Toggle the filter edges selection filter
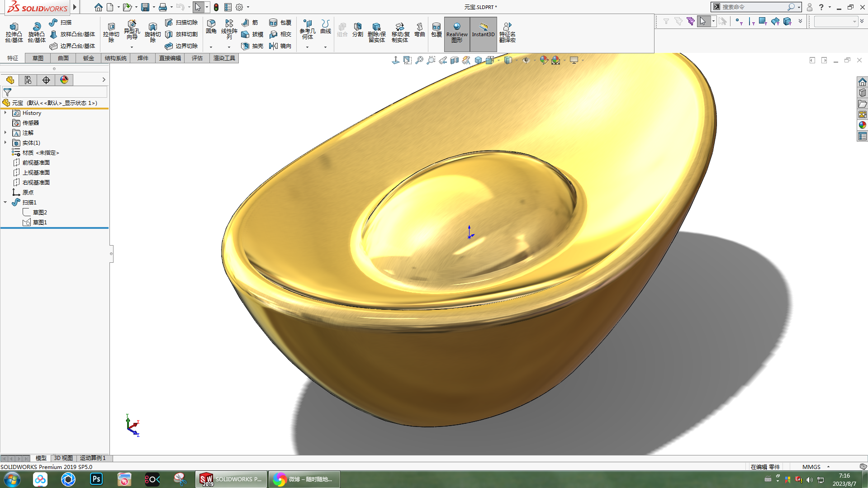Image resolution: width=868 pixels, height=488 pixels. pyautogui.click(x=751, y=21)
